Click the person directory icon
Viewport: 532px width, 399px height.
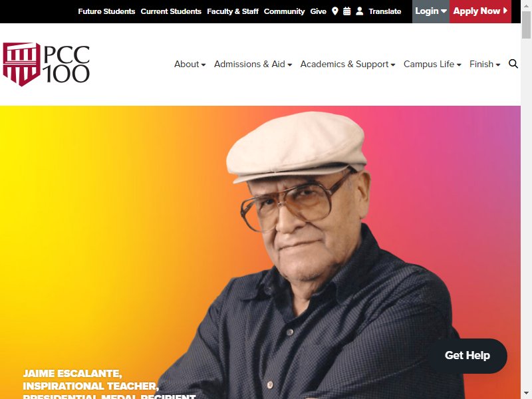[x=360, y=11]
